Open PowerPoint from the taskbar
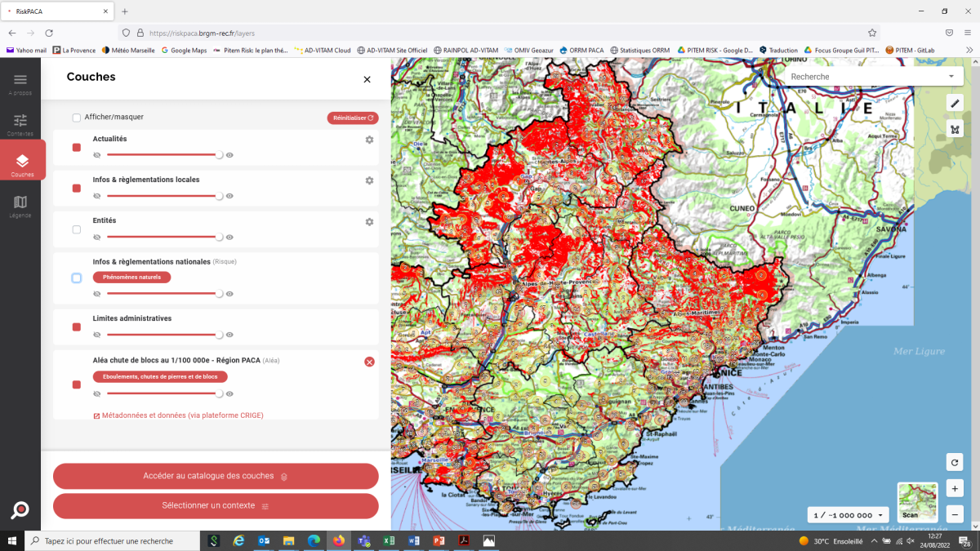The image size is (980, 551). coord(439,540)
